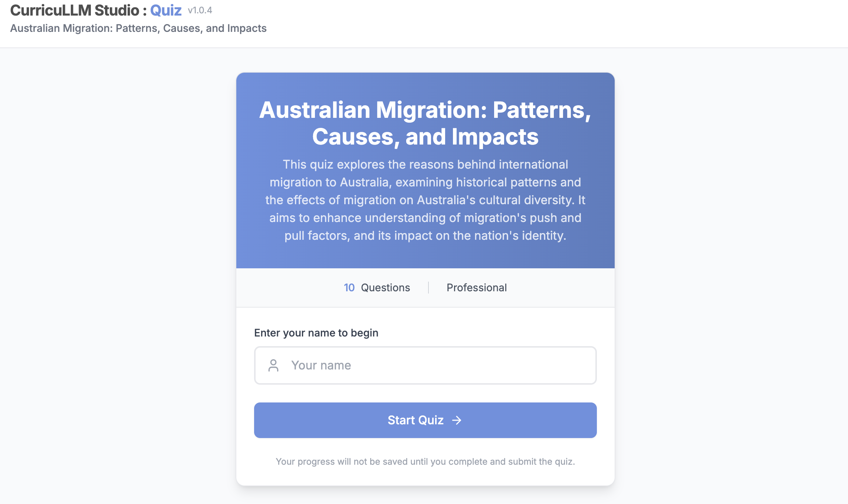This screenshot has height=504, width=848.
Task: Click the large white quiz title heading
Action: click(x=425, y=110)
